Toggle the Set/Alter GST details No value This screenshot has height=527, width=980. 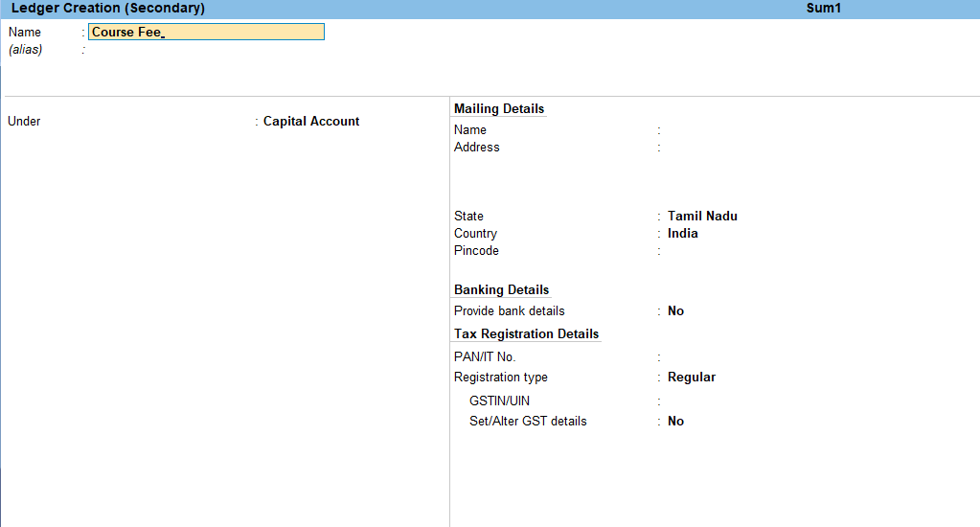(675, 422)
